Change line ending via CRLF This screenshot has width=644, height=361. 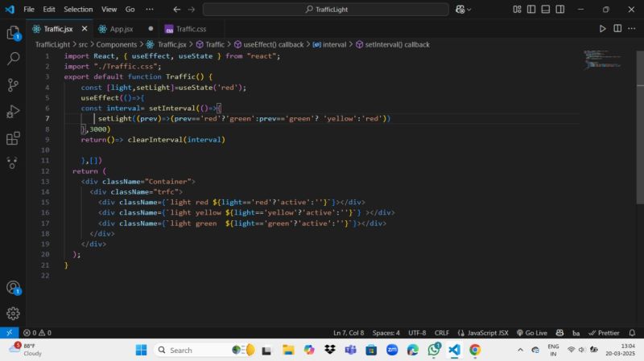tap(441, 333)
